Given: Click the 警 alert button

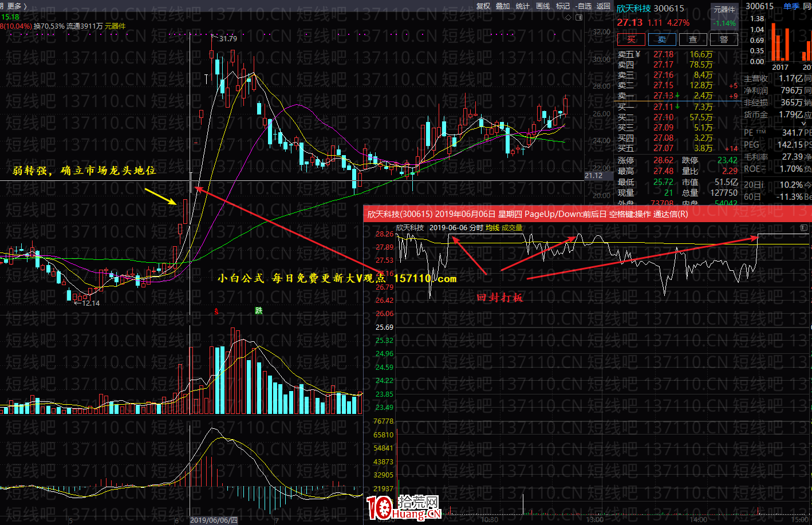Looking at the screenshot, I should (x=724, y=40).
